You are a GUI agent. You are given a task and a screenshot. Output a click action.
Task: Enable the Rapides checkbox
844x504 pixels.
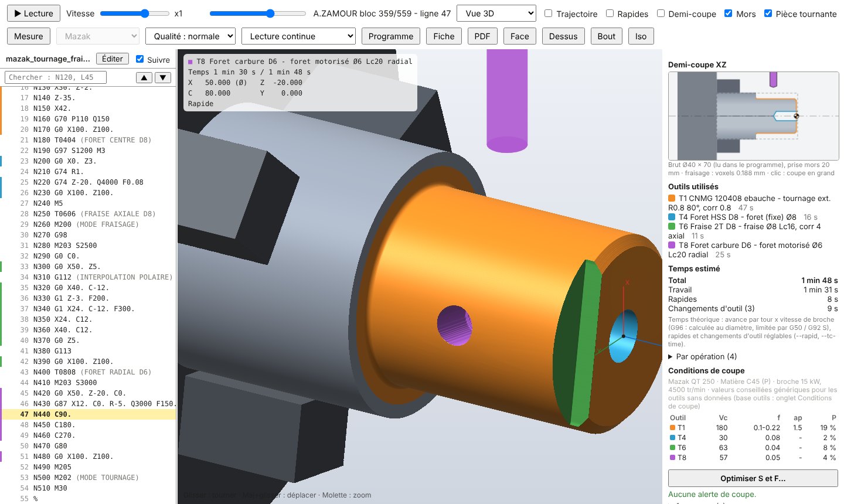coord(610,13)
